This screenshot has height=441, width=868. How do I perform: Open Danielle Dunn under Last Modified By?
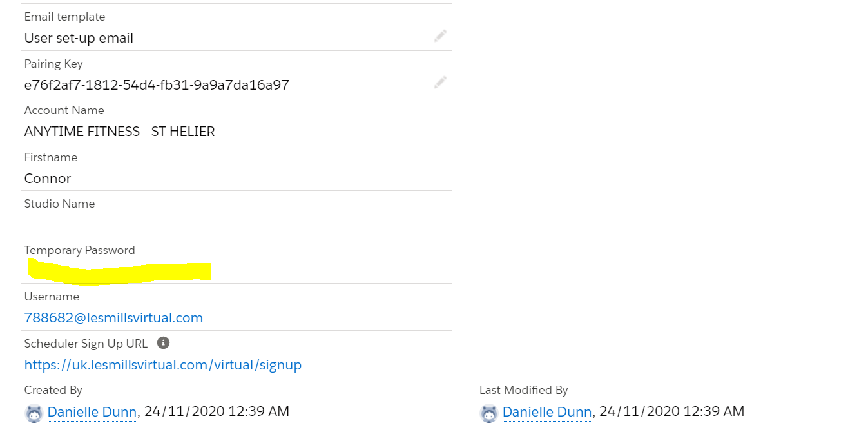click(x=547, y=412)
